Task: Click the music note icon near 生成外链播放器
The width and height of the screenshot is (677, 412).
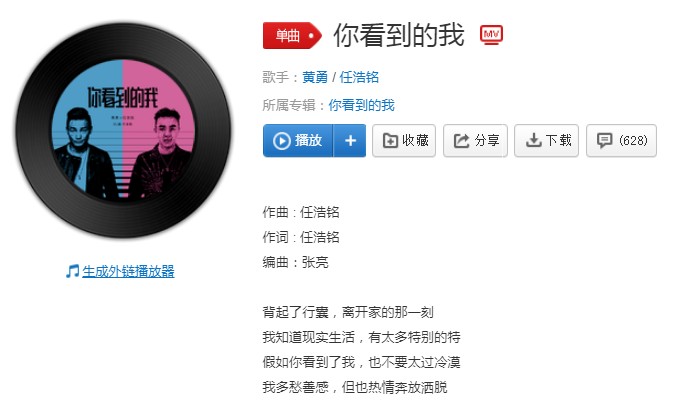Action: point(73,271)
